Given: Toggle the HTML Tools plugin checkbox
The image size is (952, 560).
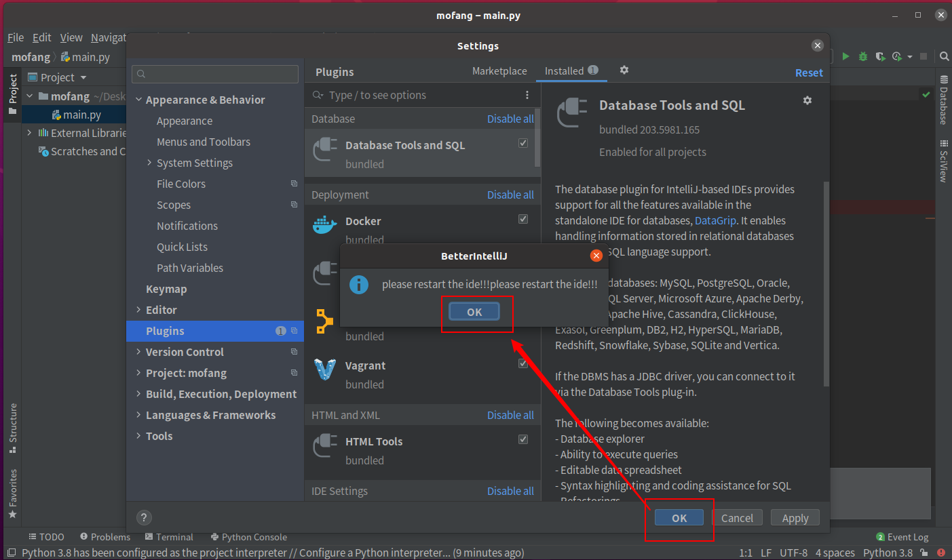Looking at the screenshot, I should 523,439.
